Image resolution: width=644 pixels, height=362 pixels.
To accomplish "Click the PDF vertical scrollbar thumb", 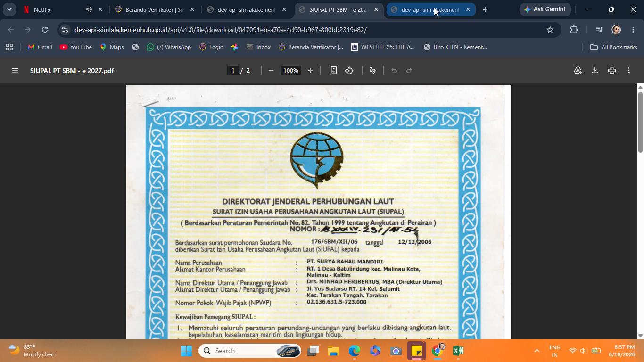I will pos(640,122).
